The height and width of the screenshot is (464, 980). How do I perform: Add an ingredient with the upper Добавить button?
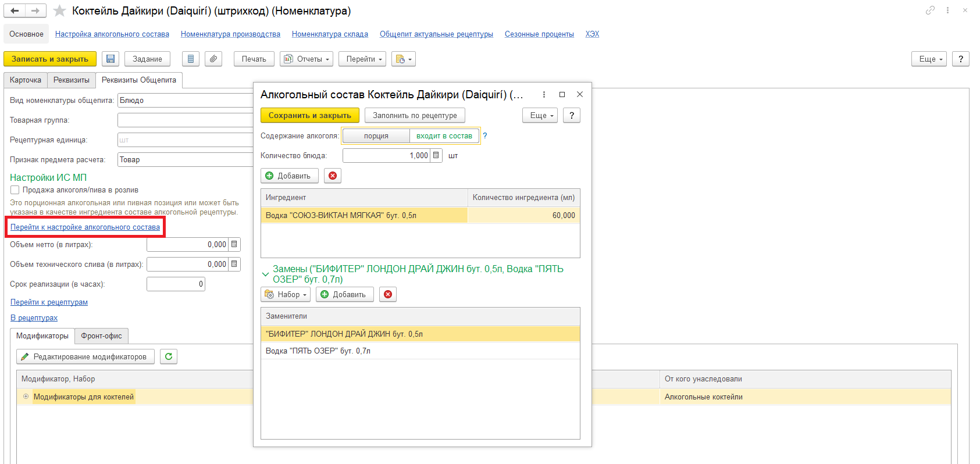[x=289, y=176]
